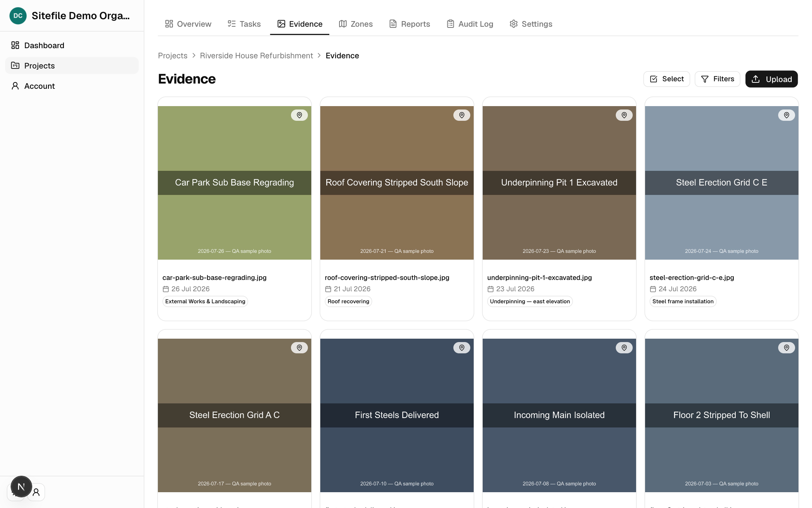Image resolution: width=812 pixels, height=508 pixels.
Task: Open the Incoming Main Isolated thumbnail
Action: pyautogui.click(x=559, y=415)
